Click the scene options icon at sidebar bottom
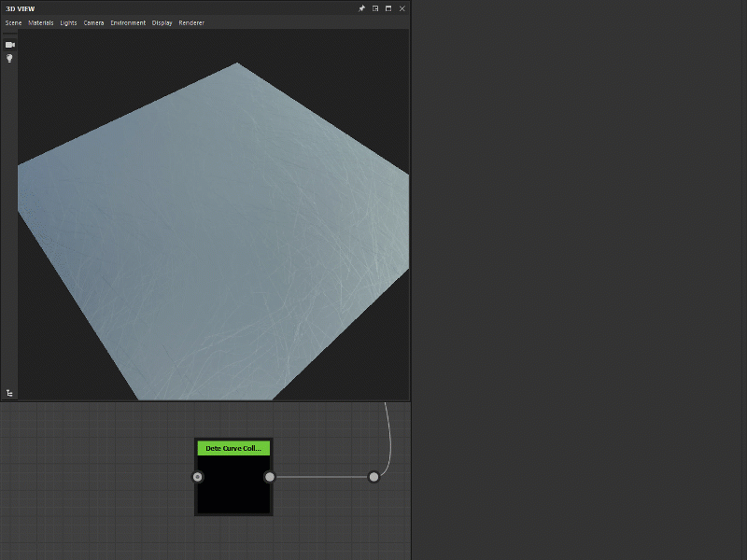747x560 pixels. (9, 393)
